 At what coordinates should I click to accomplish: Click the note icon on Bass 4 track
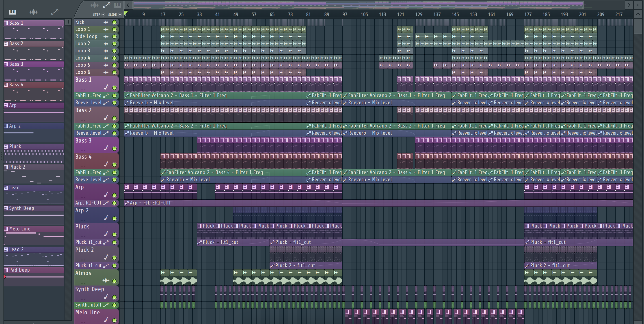pyautogui.click(x=106, y=164)
